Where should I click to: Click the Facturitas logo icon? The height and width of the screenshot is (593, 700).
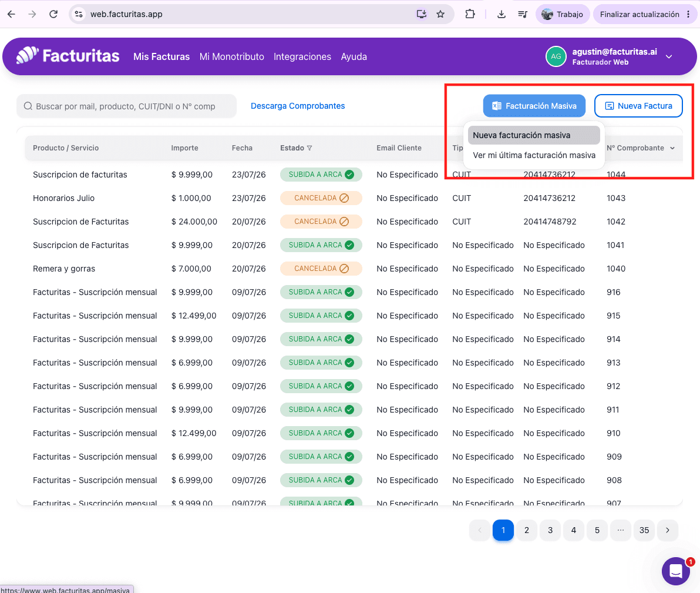(x=27, y=55)
